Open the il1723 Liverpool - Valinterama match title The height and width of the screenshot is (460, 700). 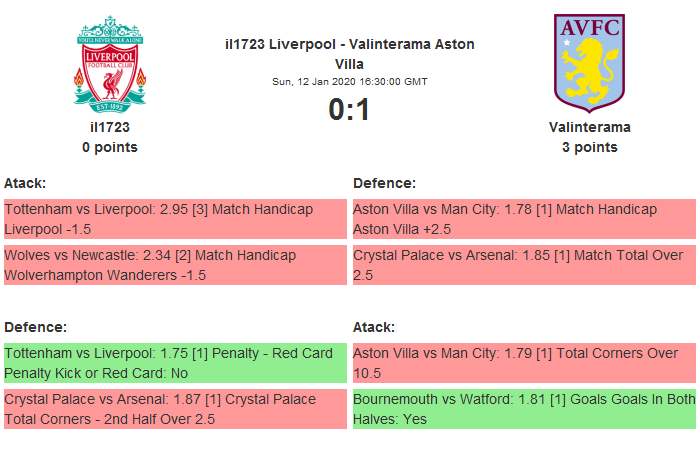click(350, 53)
